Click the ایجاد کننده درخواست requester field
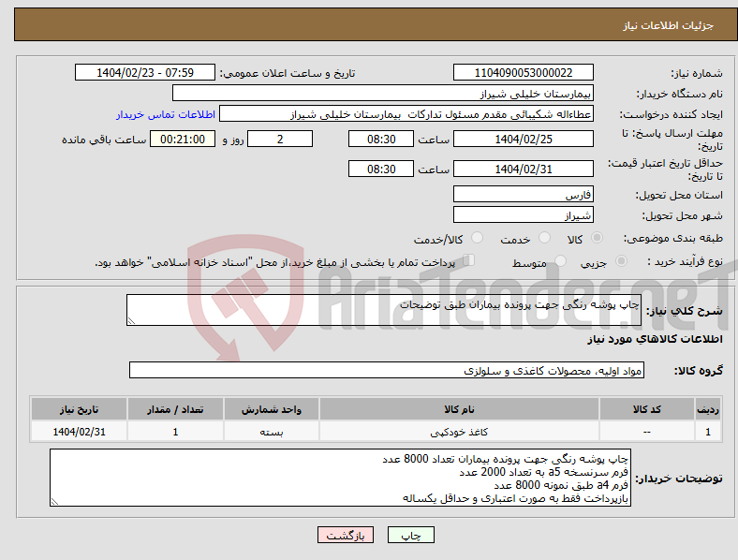Viewport: 738px width, 560px height. point(406,114)
